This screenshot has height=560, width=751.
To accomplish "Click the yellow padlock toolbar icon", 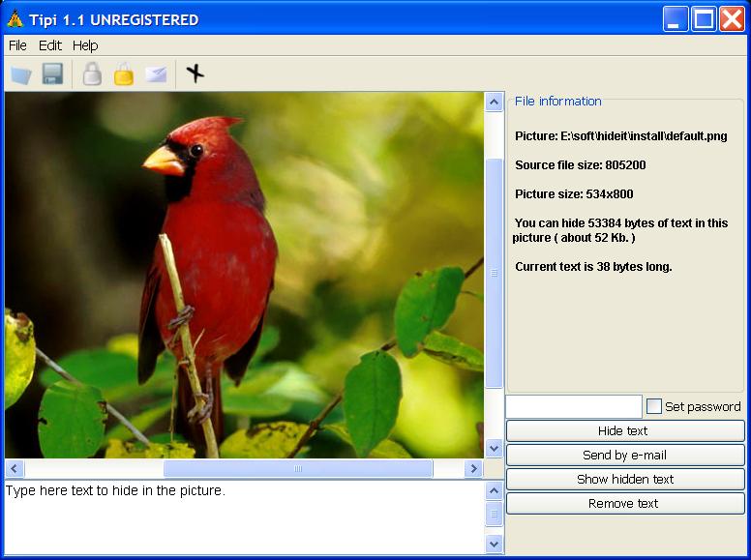I will coord(124,74).
